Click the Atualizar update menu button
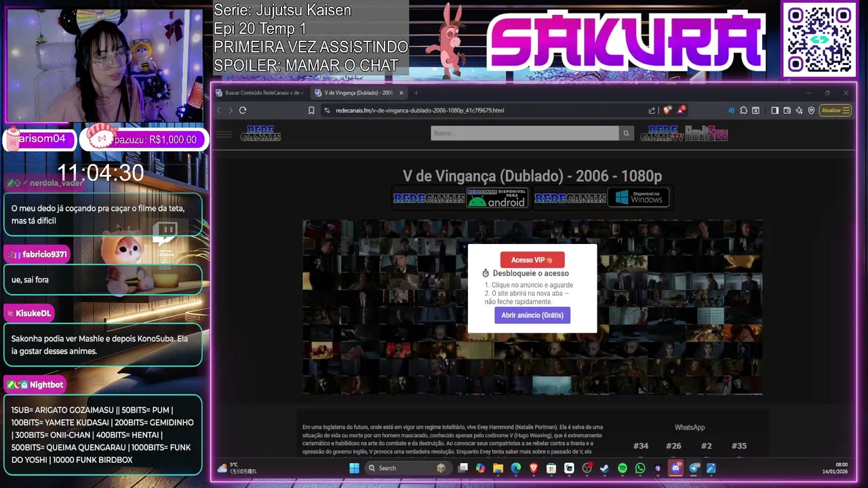 pos(835,110)
